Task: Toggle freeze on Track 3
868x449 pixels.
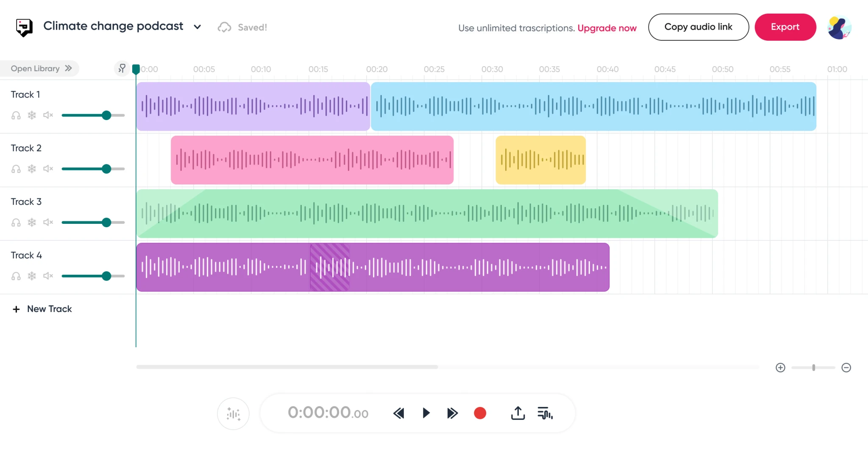Action: click(x=32, y=222)
